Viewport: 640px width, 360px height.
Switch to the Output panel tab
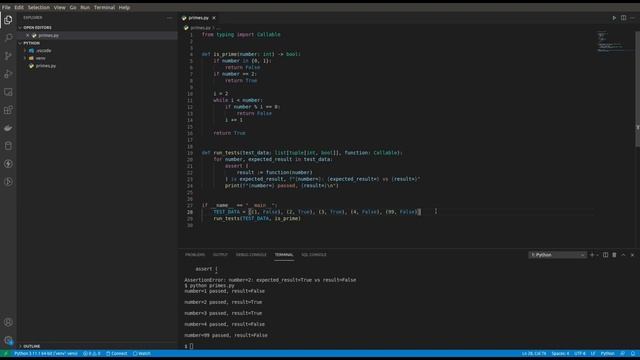220,255
